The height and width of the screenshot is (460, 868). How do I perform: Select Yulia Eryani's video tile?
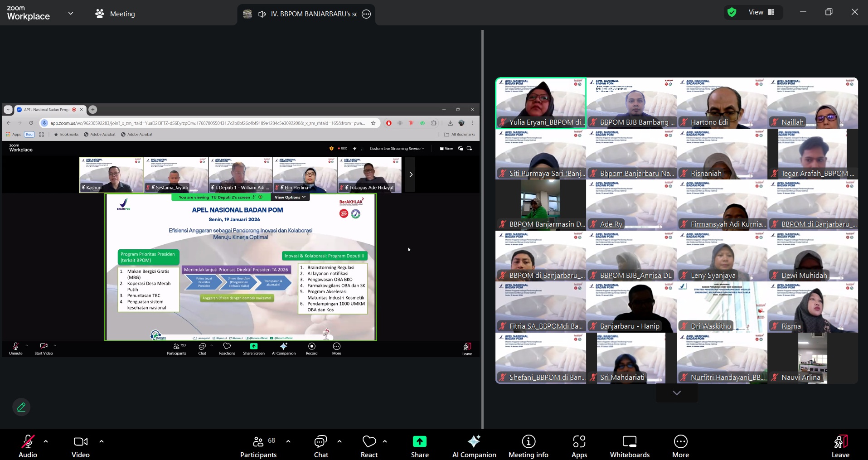(540, 102)
